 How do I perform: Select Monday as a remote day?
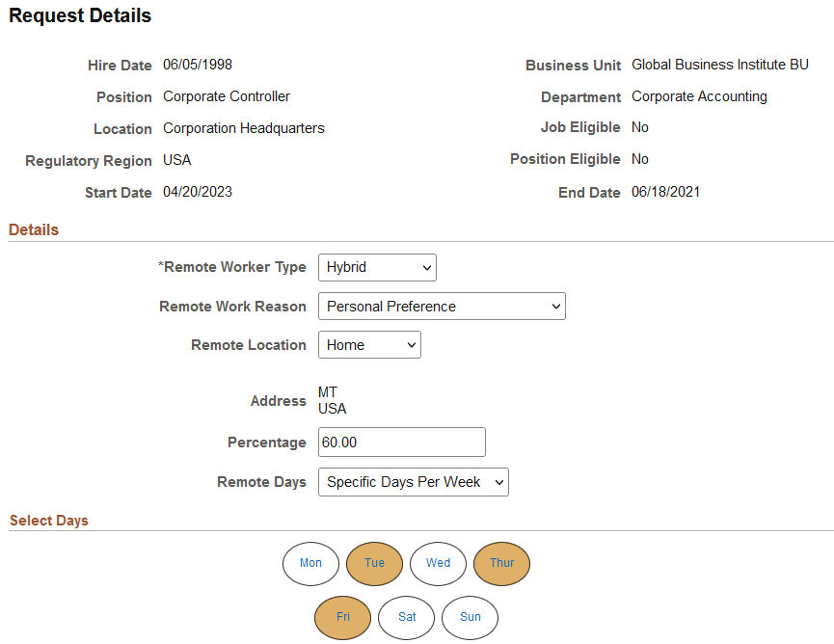tap(310, 563)
